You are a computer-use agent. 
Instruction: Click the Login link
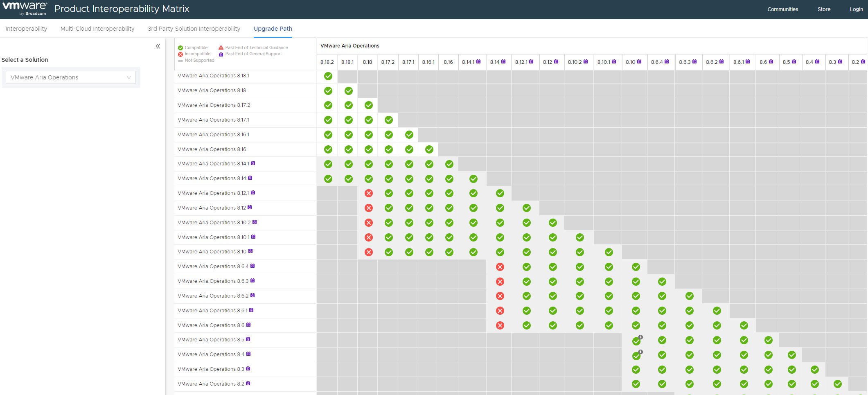point(856,9)
